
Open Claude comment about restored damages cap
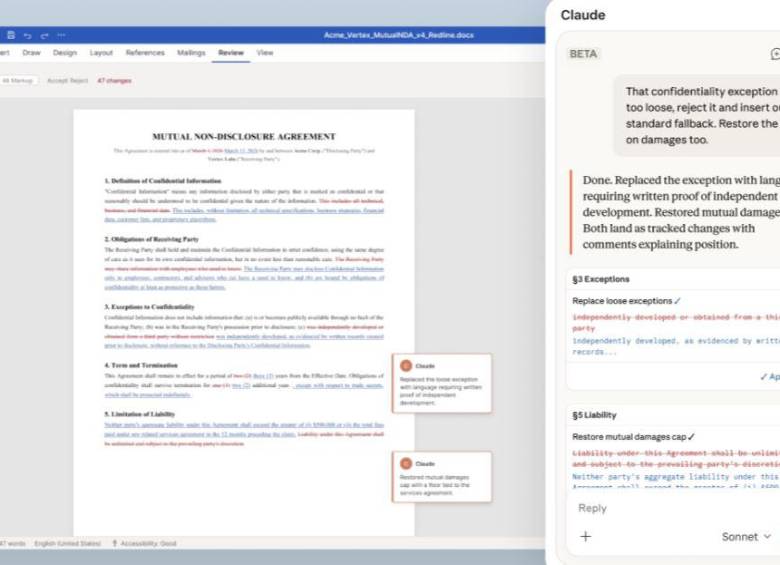click(x=442, y=477)
